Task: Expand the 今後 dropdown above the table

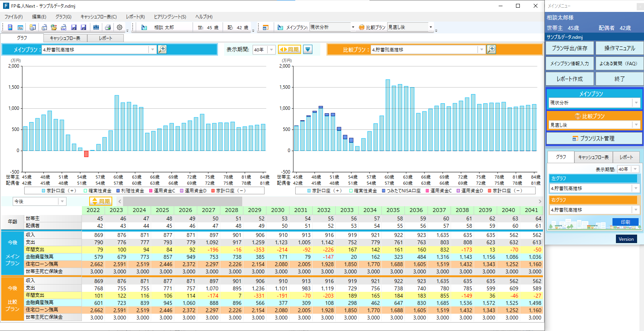Action: click(62, 202)
